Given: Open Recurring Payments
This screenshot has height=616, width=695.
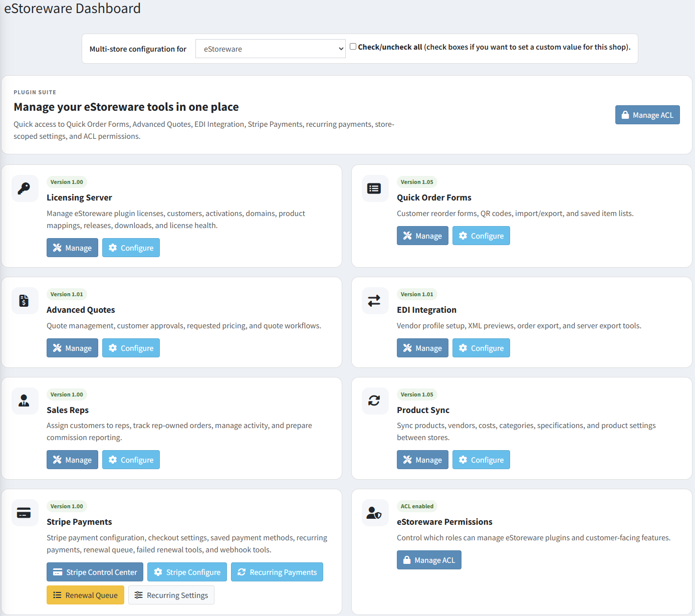Looking at the screenshot, I should pyautogui.click(x=277, y=572).
